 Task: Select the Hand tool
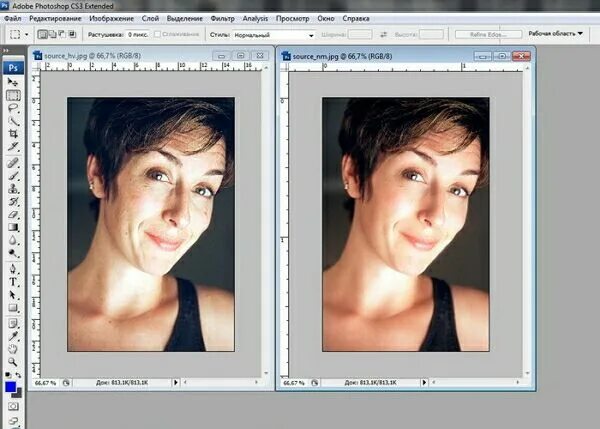13,349
